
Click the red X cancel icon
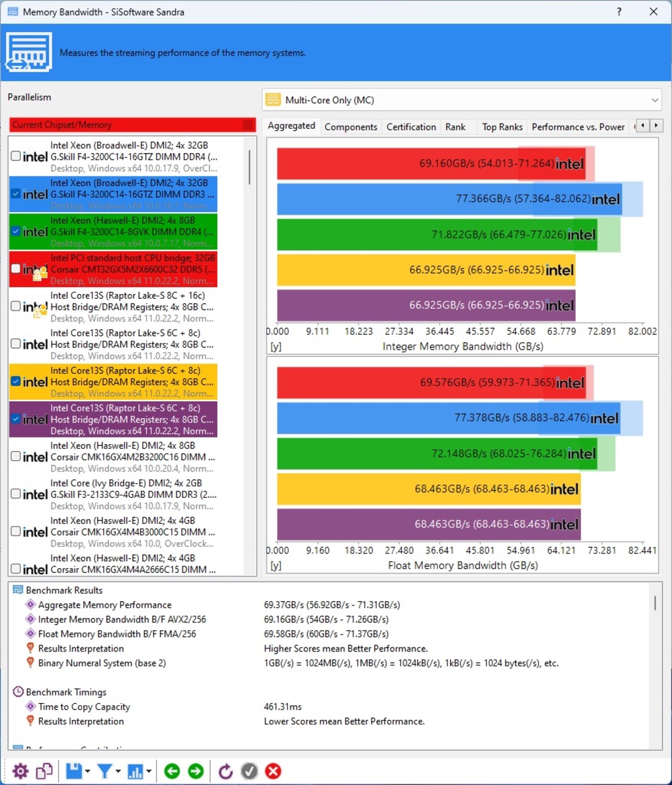click(273, 771)
